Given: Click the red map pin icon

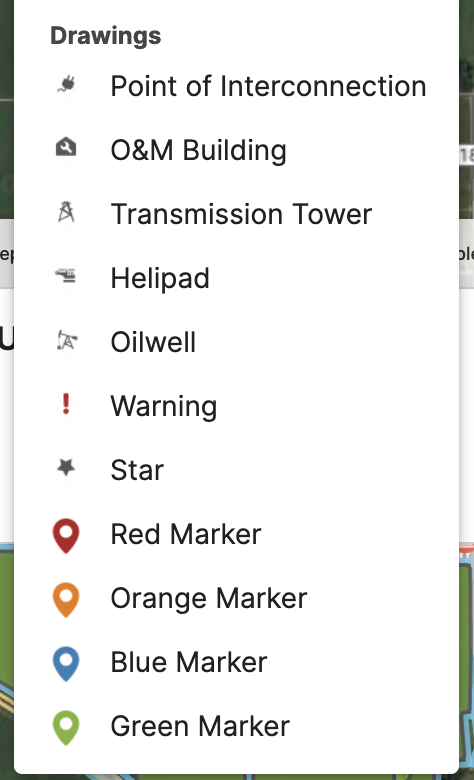Looking at the screenshot, I should point(66,536).
